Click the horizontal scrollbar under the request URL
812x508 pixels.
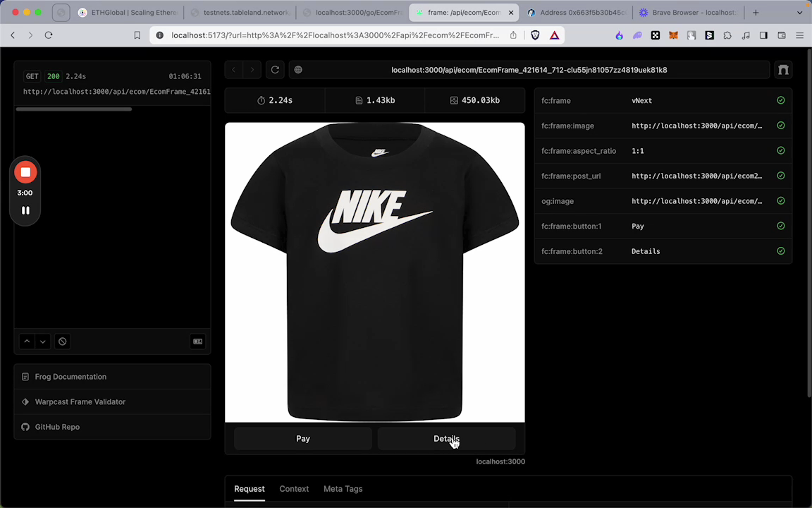[73, 109]
